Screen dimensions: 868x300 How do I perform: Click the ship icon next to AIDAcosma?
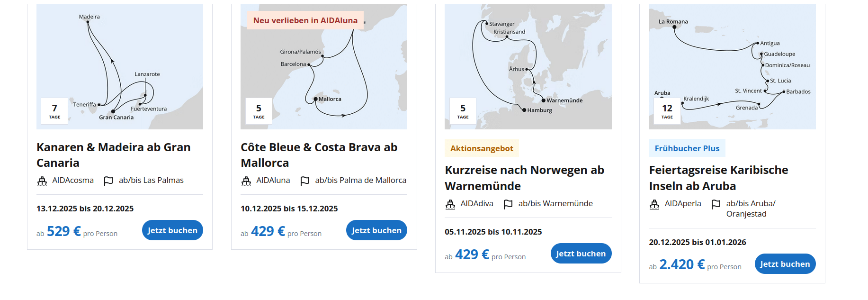[42, 181]
